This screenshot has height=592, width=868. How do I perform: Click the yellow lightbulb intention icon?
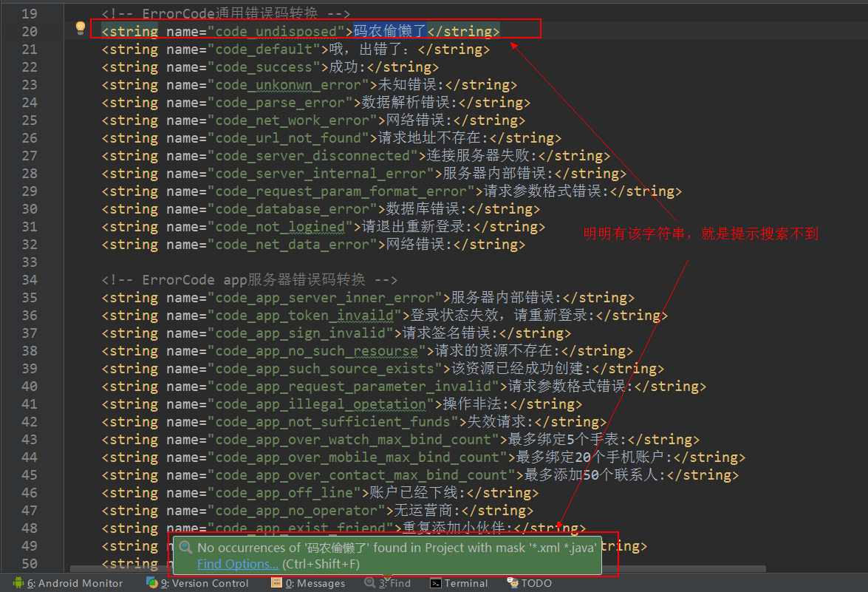pos(80,28)
